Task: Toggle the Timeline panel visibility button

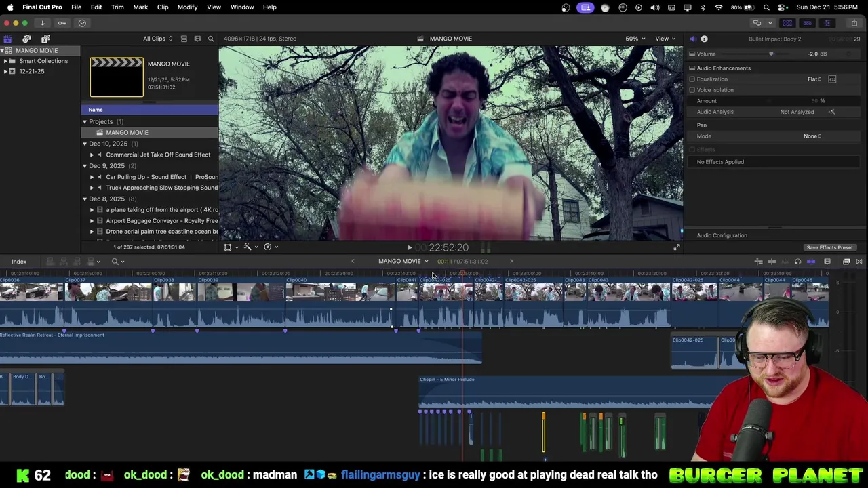Action: (x=808, y=23)
